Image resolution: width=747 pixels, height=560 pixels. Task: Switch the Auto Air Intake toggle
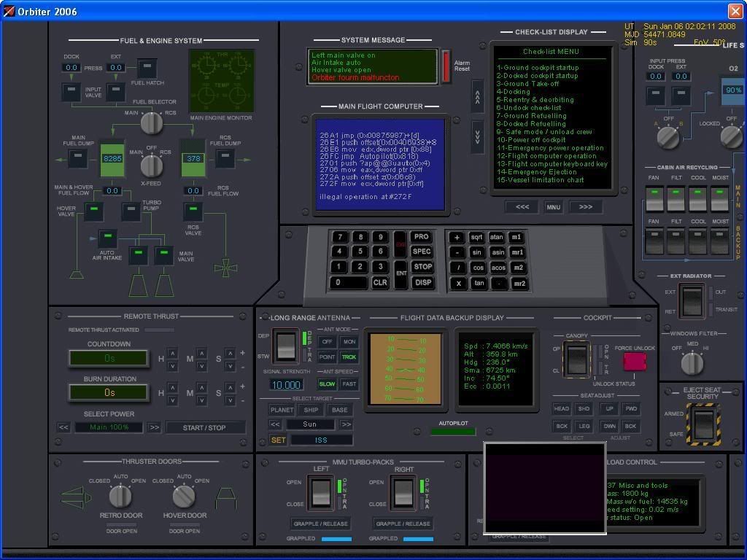click(108, 238)
